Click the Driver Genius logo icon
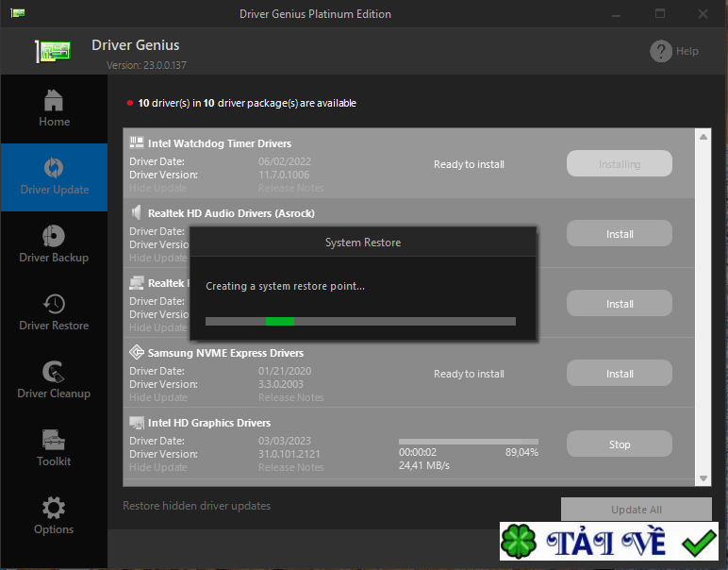The width and height of the screenshot is (728, 570). (x=54, y=51)
